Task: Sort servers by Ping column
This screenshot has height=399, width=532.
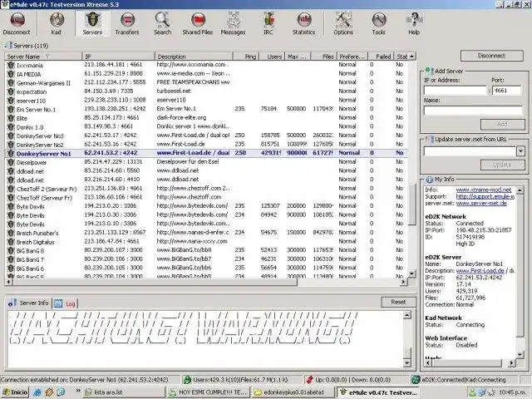Action: pos(247,57)
